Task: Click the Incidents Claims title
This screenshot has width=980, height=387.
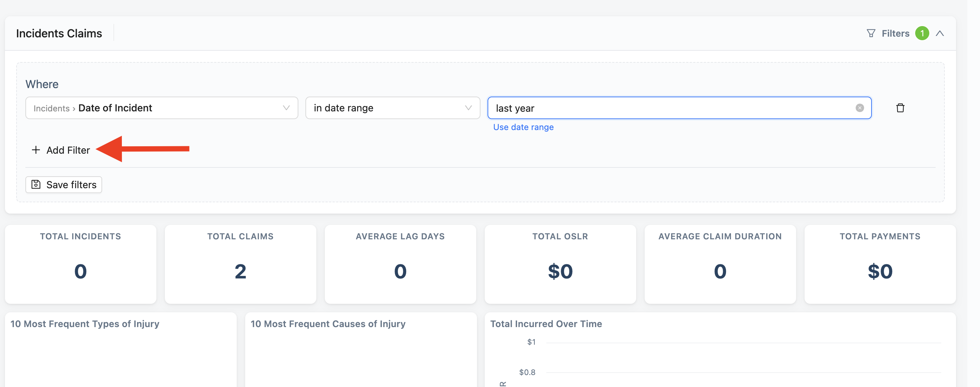Action: tap(59, 33)
